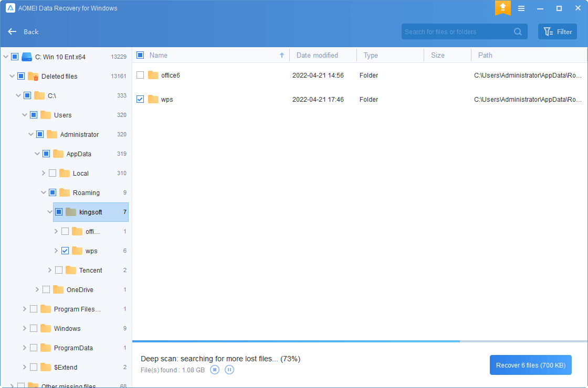Click the ProgramData folder icon
588x388 pixels.
click(46, 348)
